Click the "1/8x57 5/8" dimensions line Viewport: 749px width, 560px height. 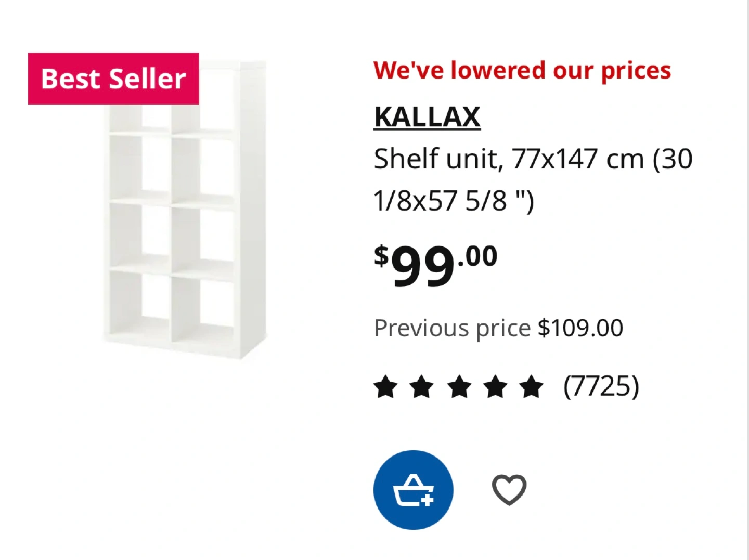453,201
